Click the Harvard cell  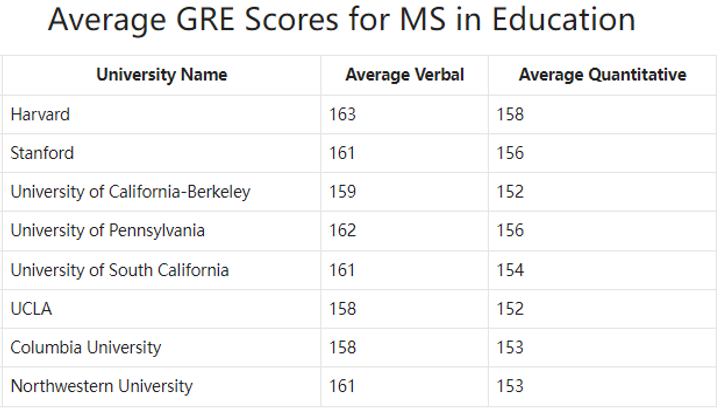pos(40,115)
